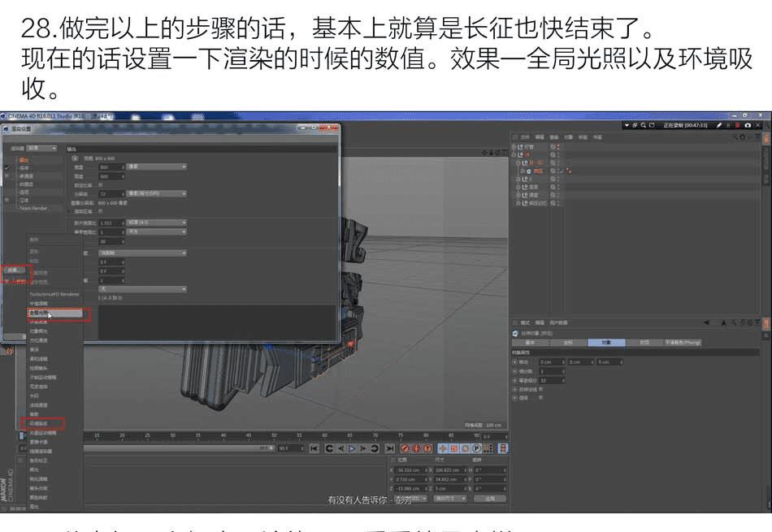The image size is (772, 532).
Task: Click the X position field in coordinates panel
Action: (412, 470)
